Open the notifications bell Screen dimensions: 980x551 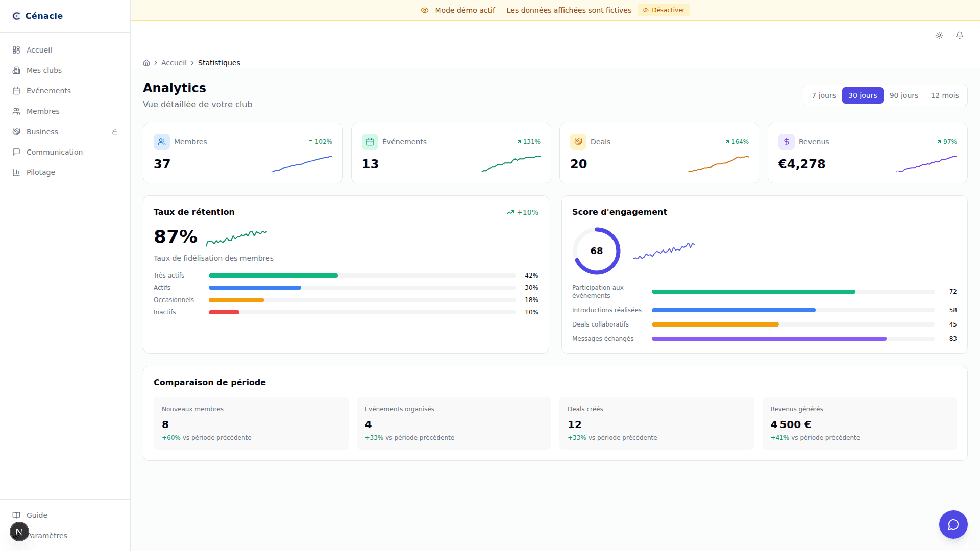(960, 35)
